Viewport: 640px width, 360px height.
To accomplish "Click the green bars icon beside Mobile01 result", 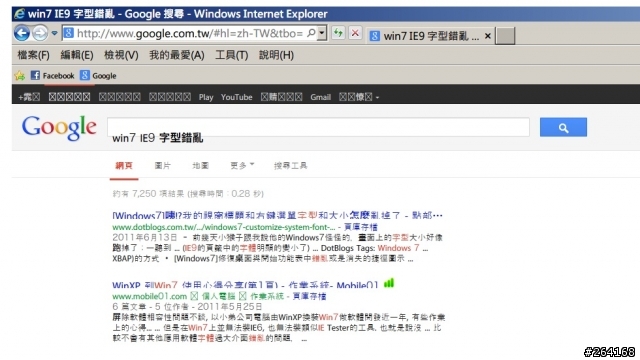I will click(x=389, y=282).
